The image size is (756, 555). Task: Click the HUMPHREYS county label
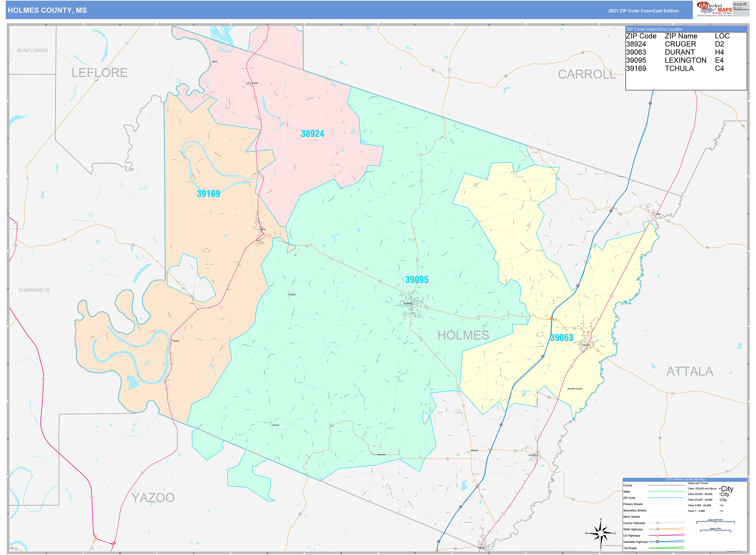click(x=34, y=290)
